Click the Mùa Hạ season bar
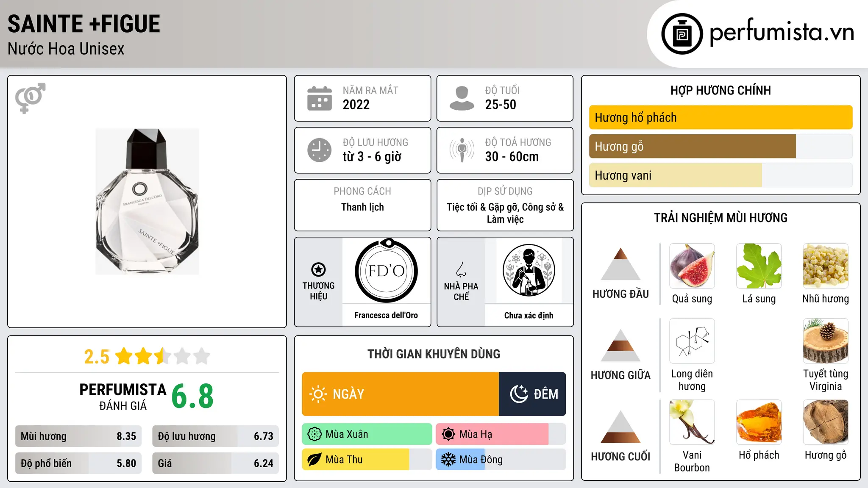The width and height of the screenshot is (868, 488). tap(501, 434)
